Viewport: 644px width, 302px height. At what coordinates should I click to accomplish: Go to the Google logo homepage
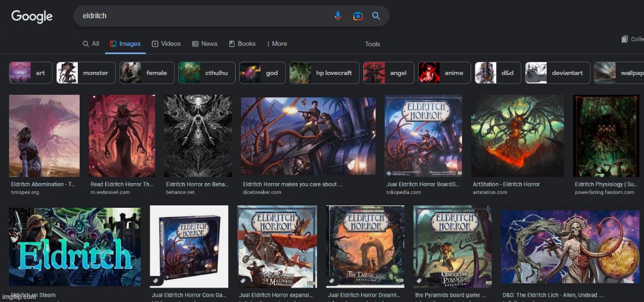32,16
